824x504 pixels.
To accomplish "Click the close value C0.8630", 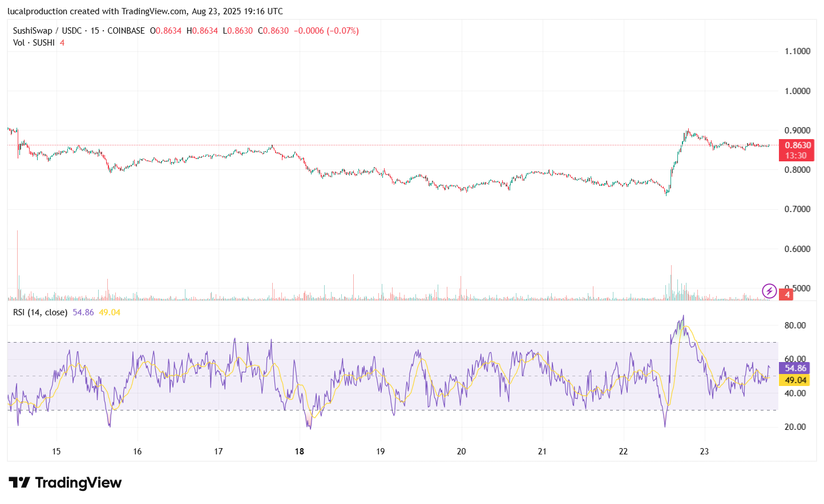I will coord(273,31).
